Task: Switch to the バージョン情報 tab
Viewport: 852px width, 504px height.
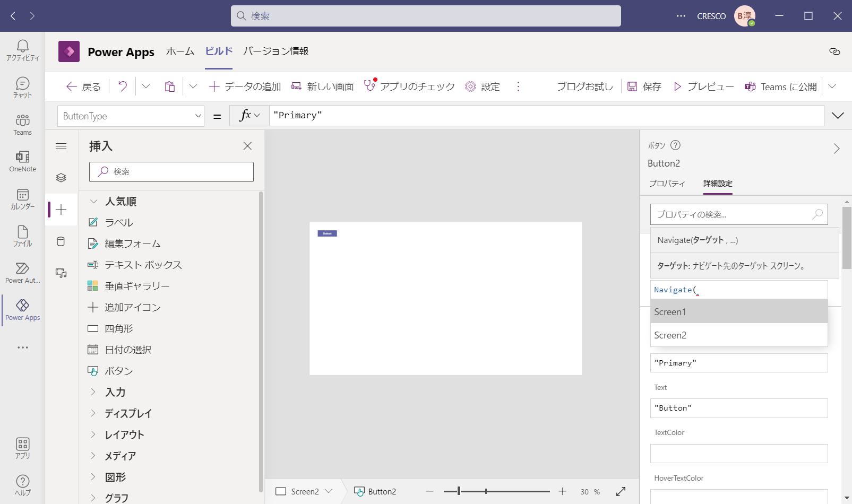Action: pyautogui.click(x=276, y=51)
